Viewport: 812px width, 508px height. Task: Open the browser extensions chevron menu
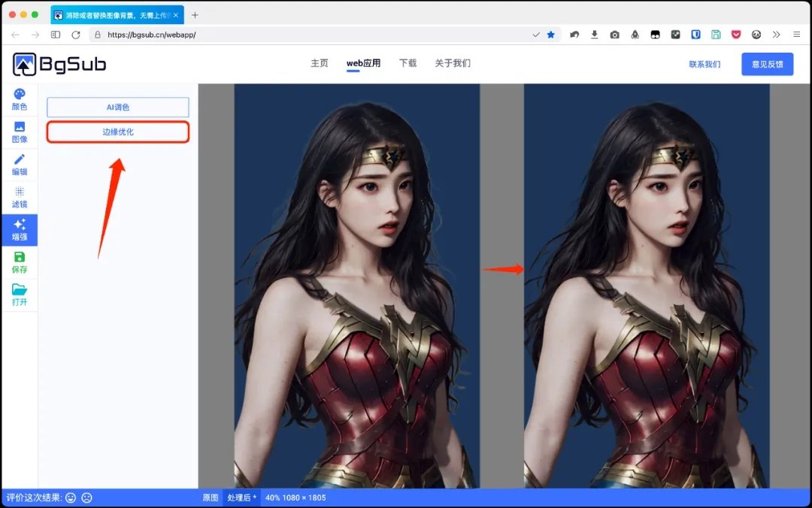click(777, 35)
